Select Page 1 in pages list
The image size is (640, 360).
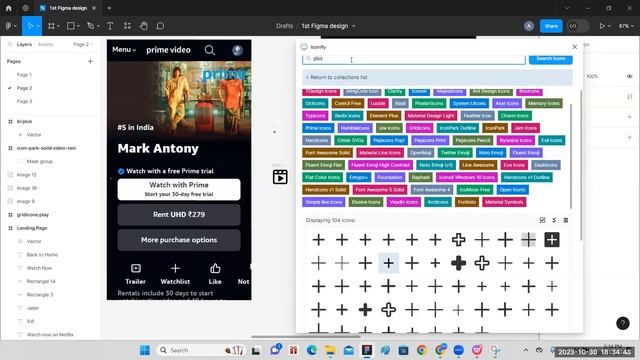click(x=24, y=75)
